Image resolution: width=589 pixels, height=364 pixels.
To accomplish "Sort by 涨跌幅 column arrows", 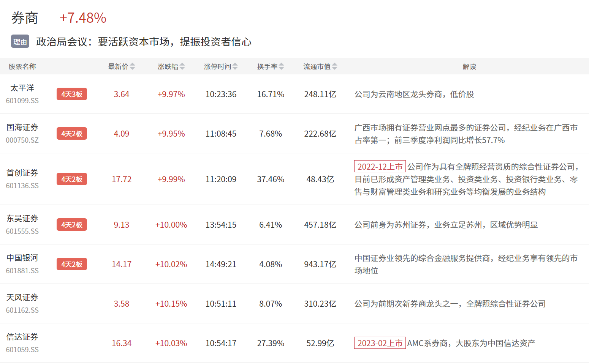I will click(x=182, y=66).
